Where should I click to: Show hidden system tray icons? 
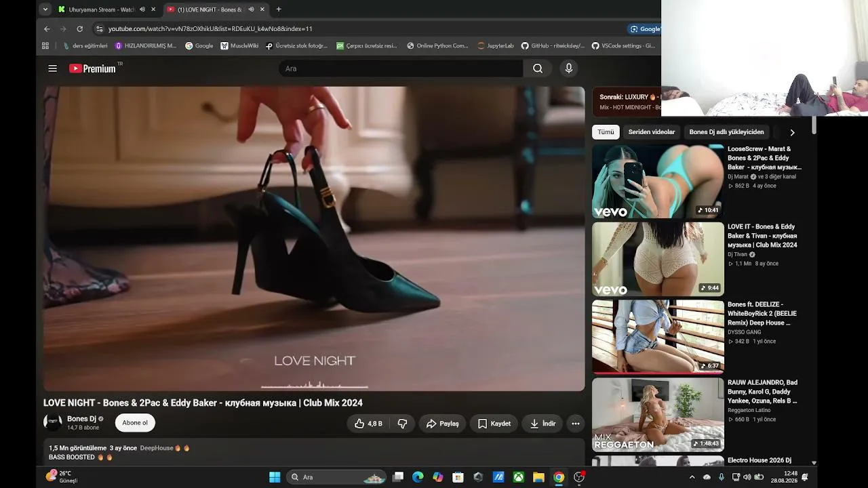click(692, 477)
